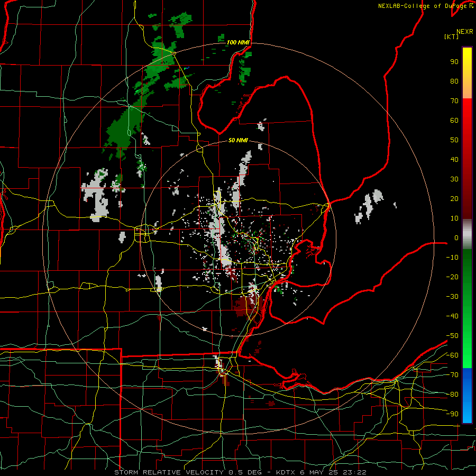Click the positive "20" scale value
Screen dimensions: 476x476
coord(454,198)
